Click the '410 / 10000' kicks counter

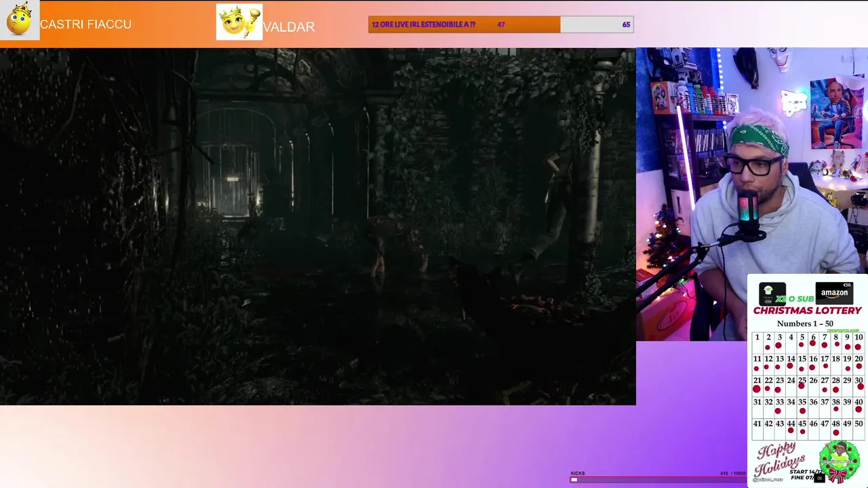[732, 473]
